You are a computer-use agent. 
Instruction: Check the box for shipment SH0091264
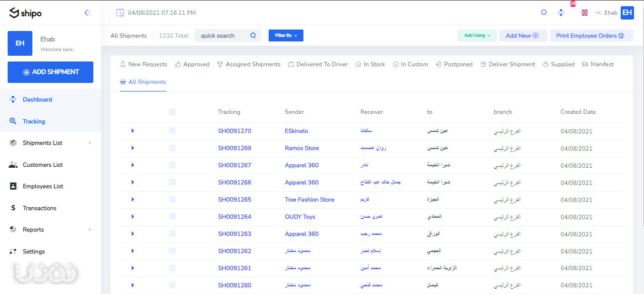click(x=172, y=216)
